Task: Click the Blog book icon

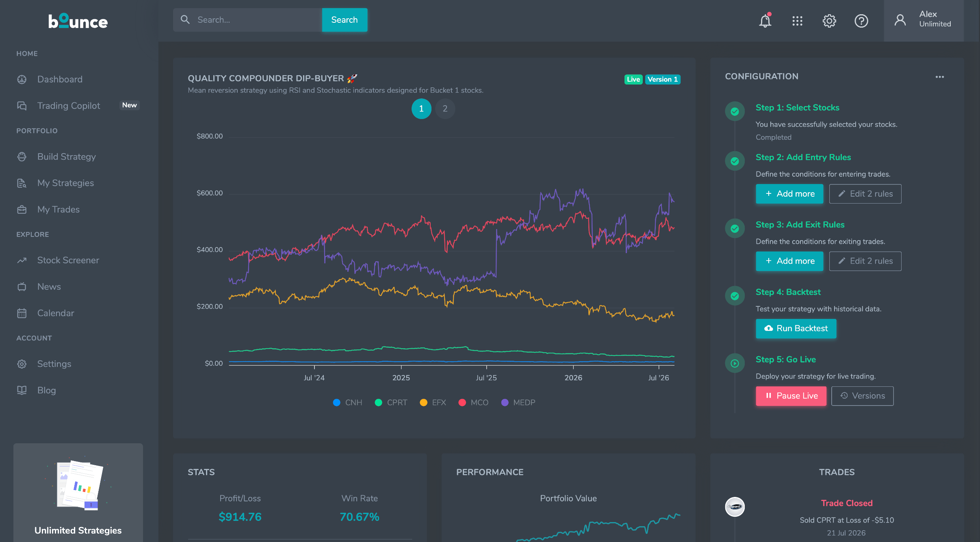Action: tap(22, 390)
